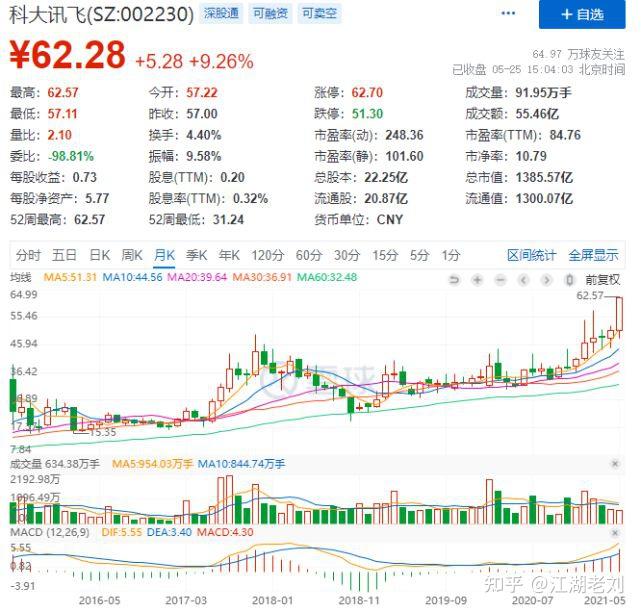The image size is (641, 612).
Task: Switch to the 五日 chart tab
Action: (64, 256)
